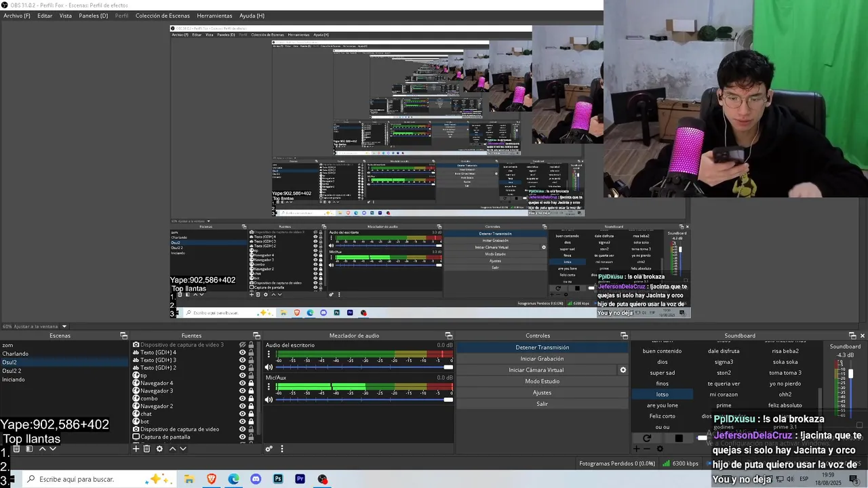Remove sound with Soundboard minus icon
Viewport: 868px width, 488px height.
point(647,449)
